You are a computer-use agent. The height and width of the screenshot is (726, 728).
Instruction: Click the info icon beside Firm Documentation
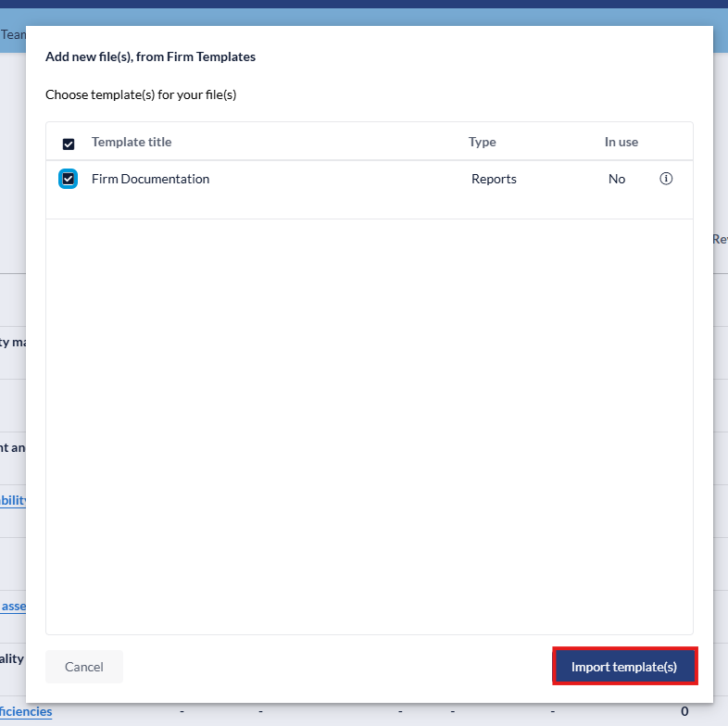point(666,179)
